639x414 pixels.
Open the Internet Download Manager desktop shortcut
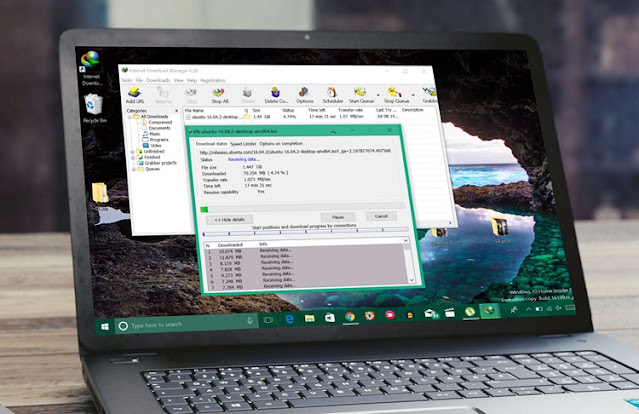coord(91,68)
